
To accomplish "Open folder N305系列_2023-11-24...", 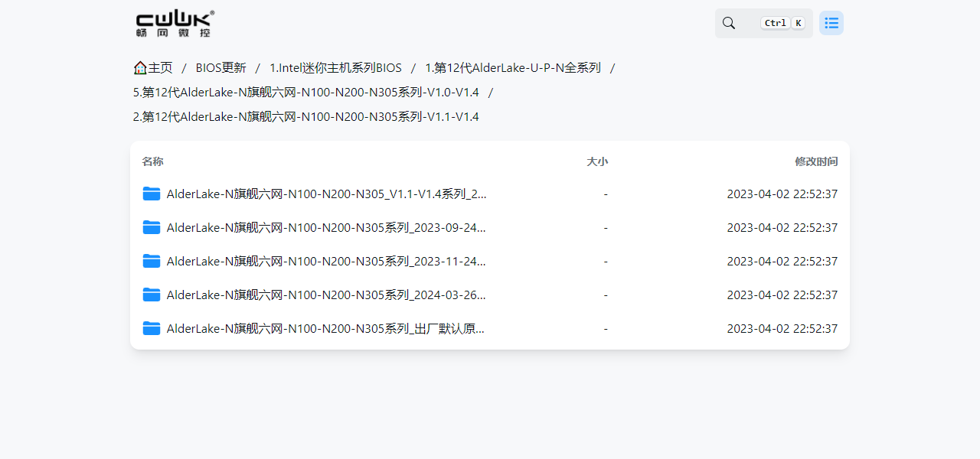I will [327, 261].
